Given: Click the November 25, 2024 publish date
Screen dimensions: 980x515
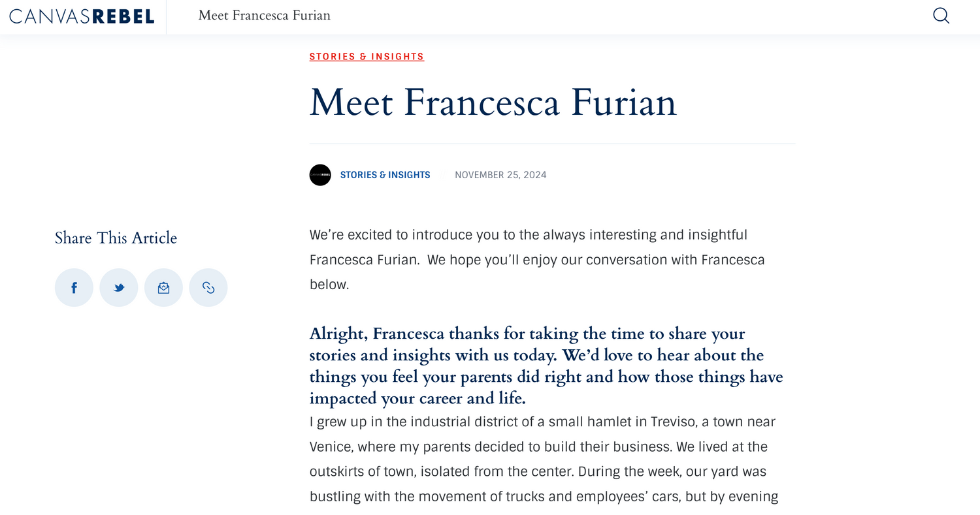Looking at the screenshot, I should [500, 175].
